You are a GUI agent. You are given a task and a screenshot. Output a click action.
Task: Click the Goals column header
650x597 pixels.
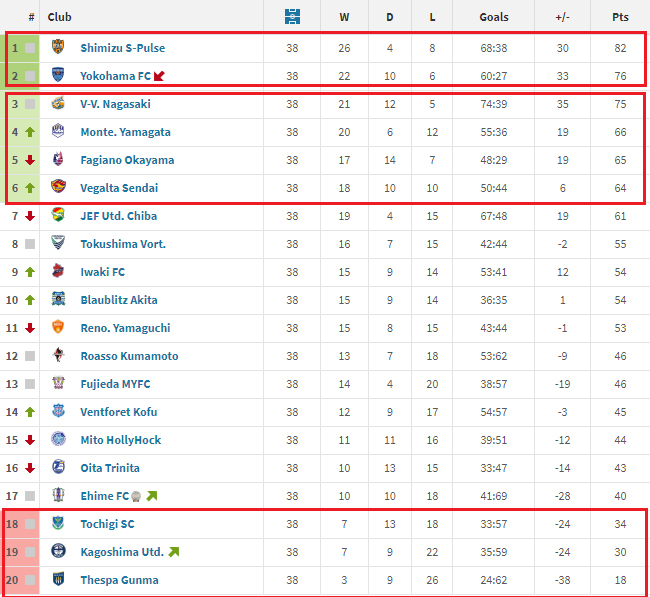(x=493, y=17)
